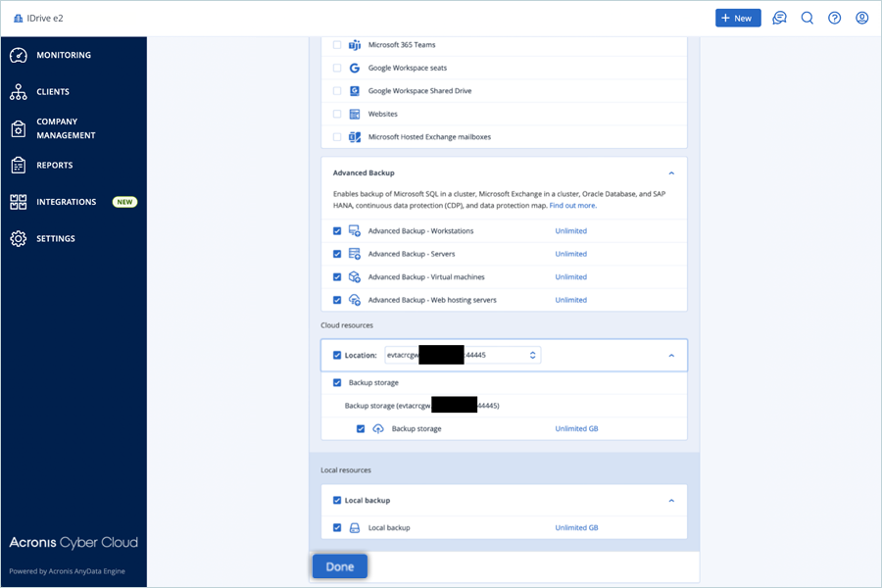The width and height of the screenshot is (882, 588).
Task: Open the chat messages icon in header
Action: [779, 18]
